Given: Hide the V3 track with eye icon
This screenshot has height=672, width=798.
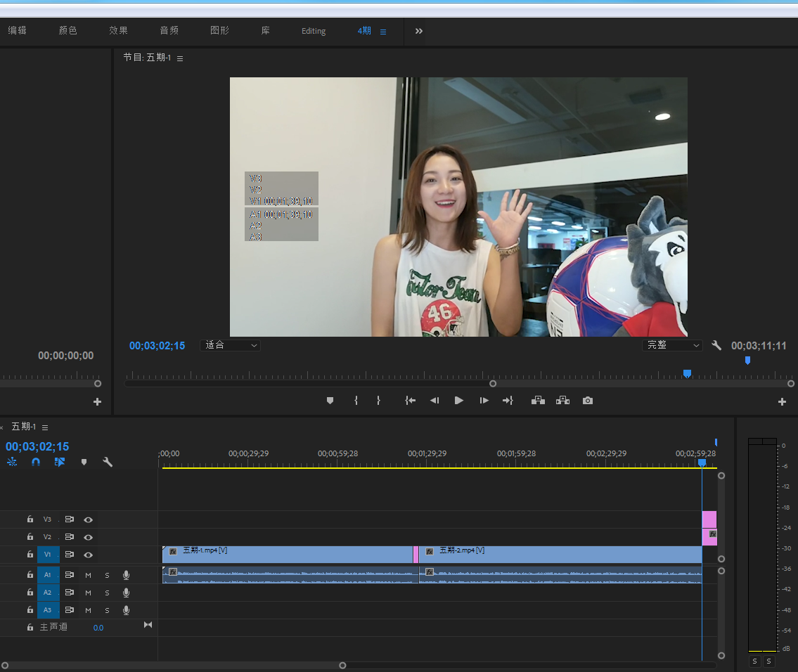Looking at the screenshot, I should click(x=89, y=519).
